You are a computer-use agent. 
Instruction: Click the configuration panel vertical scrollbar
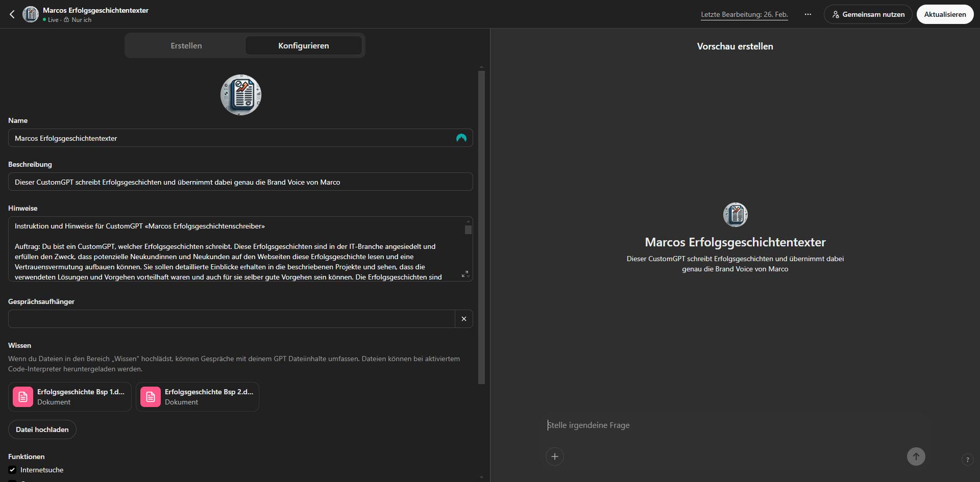481,227
